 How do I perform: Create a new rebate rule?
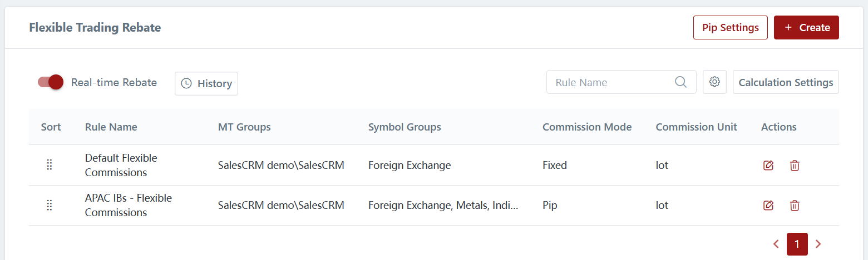point(806,28)
